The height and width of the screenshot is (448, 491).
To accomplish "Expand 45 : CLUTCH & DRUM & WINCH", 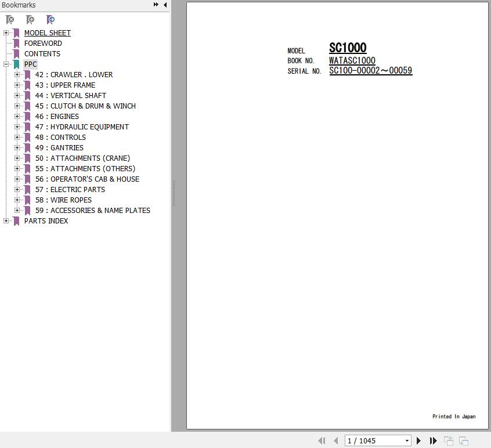I will click(x=17, y=106).
